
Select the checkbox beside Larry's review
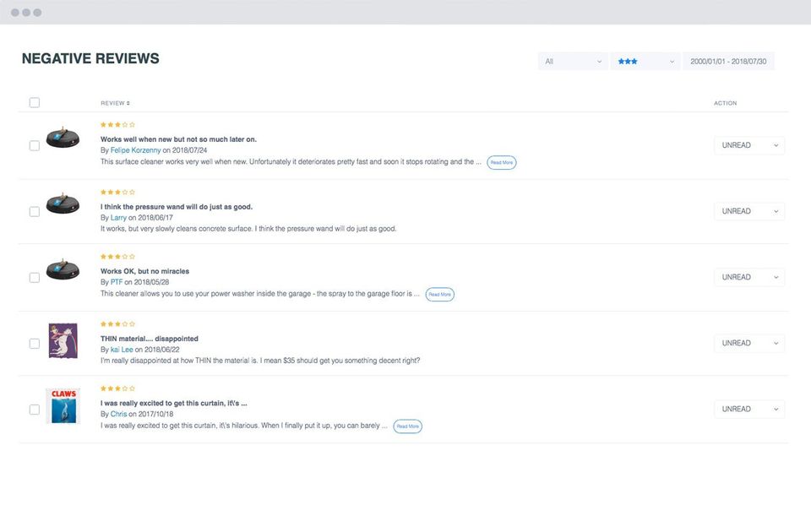tap(35, 211)
